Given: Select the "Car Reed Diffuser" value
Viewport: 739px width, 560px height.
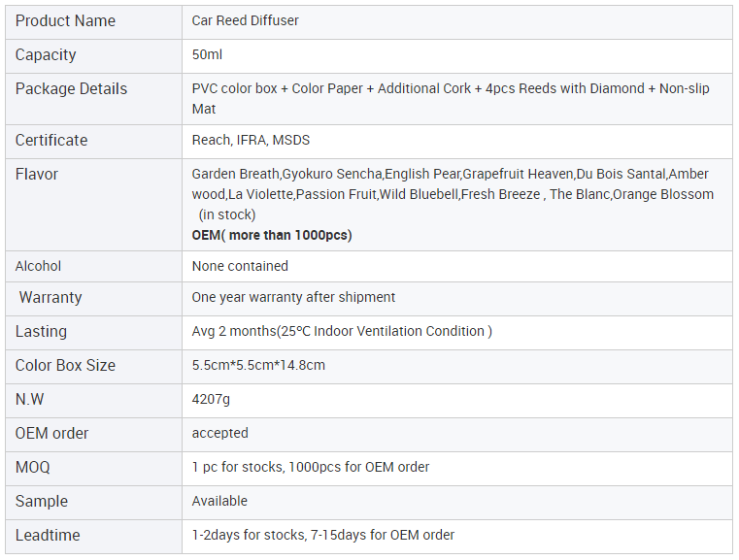Looking at the screenshot, I should click(248, 21).
